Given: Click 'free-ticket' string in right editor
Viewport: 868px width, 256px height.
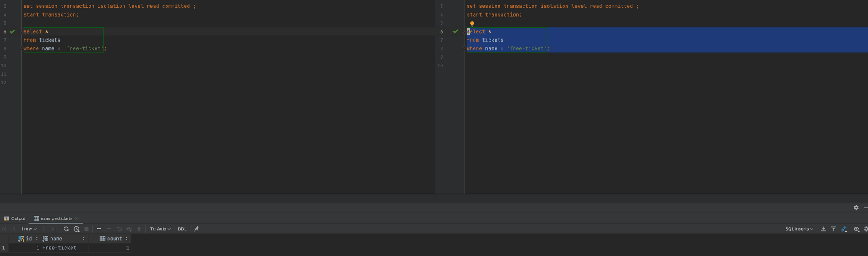Looking at the screenshot, I should [x=527, y=49].
